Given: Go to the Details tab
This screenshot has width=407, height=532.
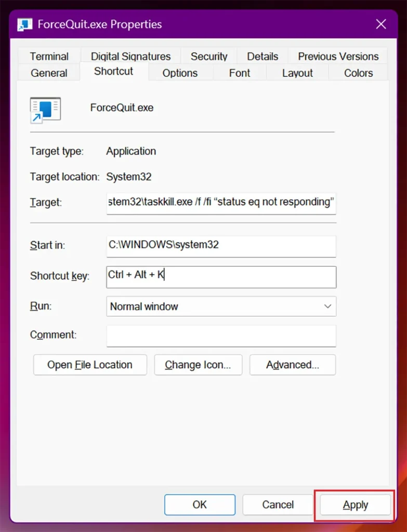Looking at the screenshot, I should (x=262, y=56).
